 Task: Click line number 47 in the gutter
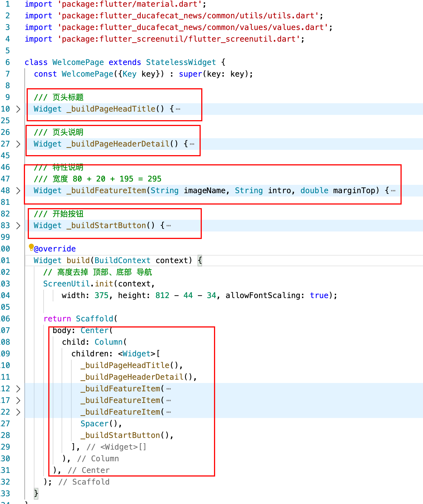(5, 179)
